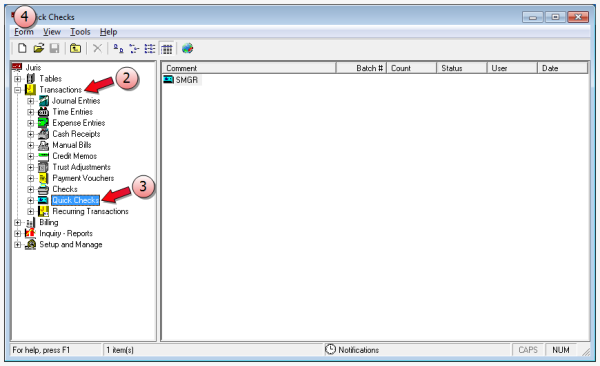Switch to large icons view

coord(119,49)
